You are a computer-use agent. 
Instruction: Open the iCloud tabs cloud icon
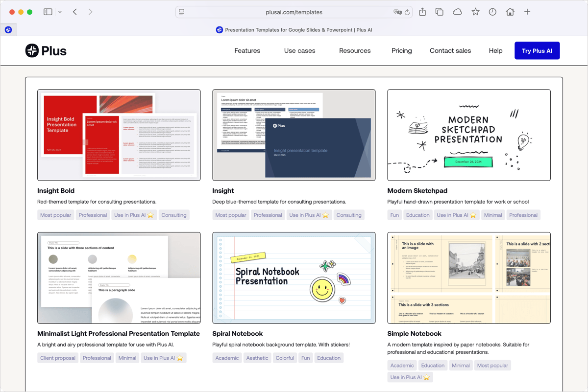click(x=457, y=12)
